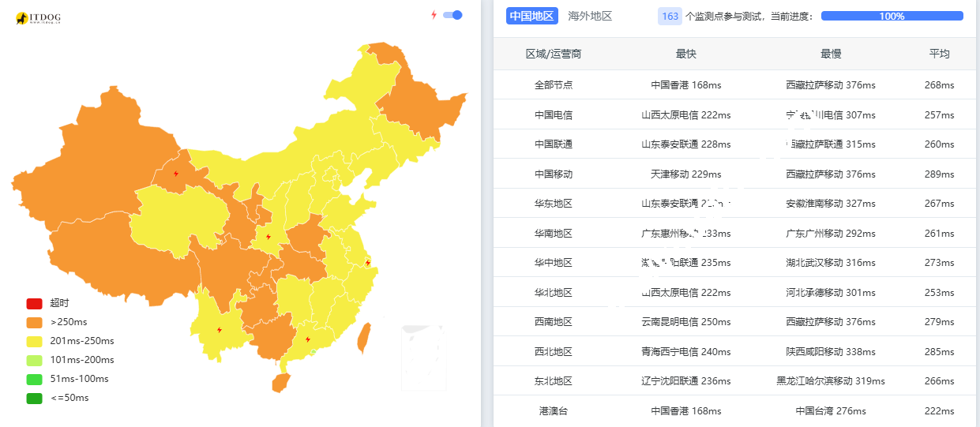980x427 pixels.
Task: Click the 最快 column header
Action: (686, 54)
